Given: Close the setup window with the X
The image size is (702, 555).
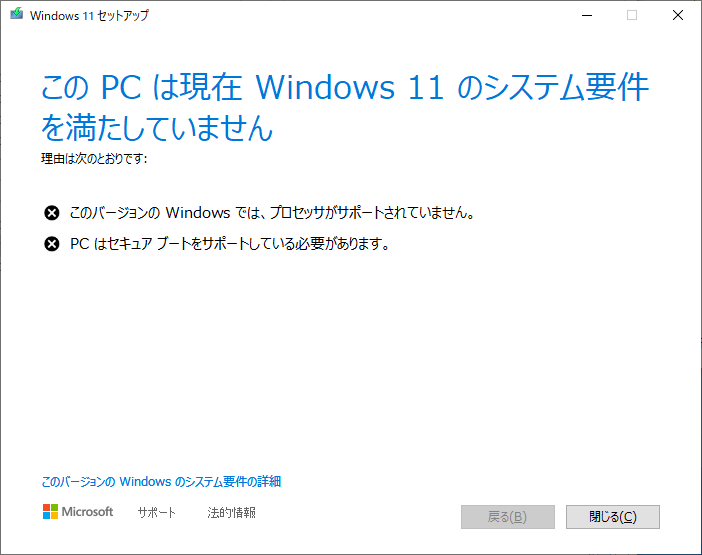Looking at the screenshot, I should pyautogui.click(x=678, y=15).
